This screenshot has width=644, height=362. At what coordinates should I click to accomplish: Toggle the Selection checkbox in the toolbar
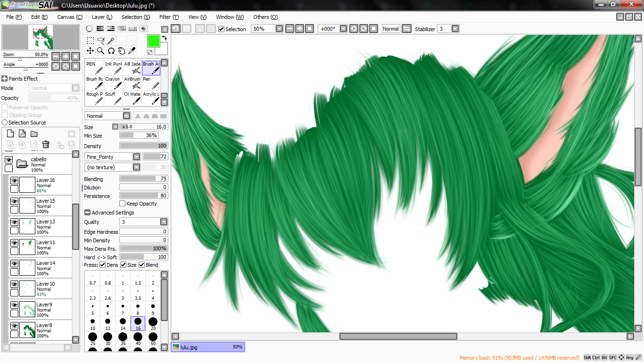click(221, 29)
